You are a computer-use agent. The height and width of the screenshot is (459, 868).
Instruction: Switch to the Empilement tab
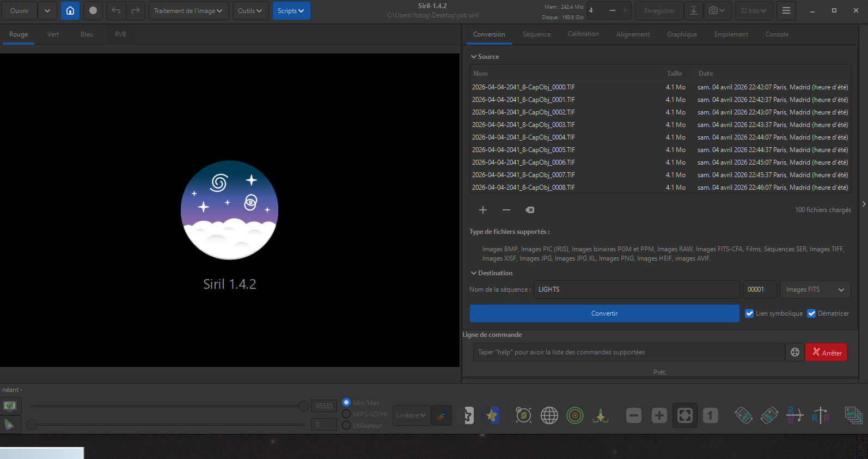click(x=731, y=34)
